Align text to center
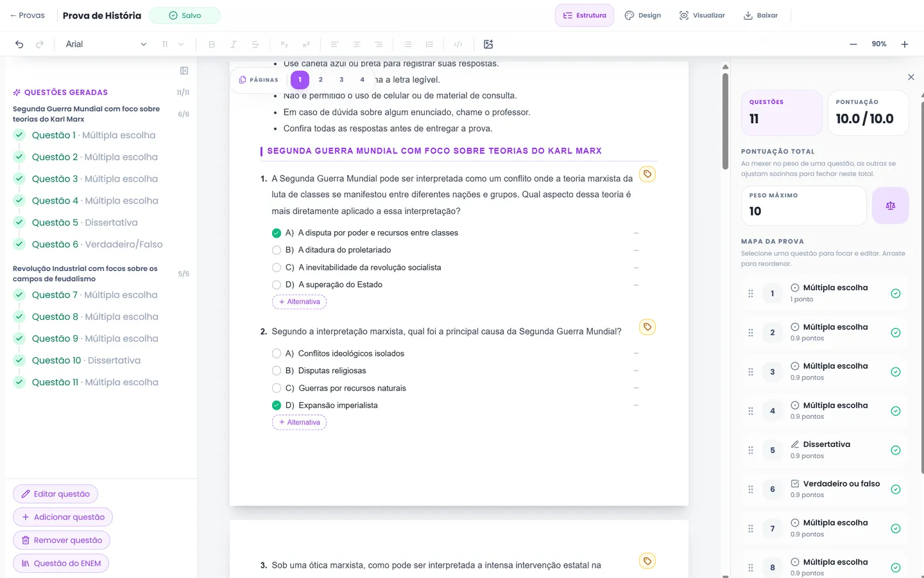The width and height of the screenshot is (924, 578). click(357, 44)
